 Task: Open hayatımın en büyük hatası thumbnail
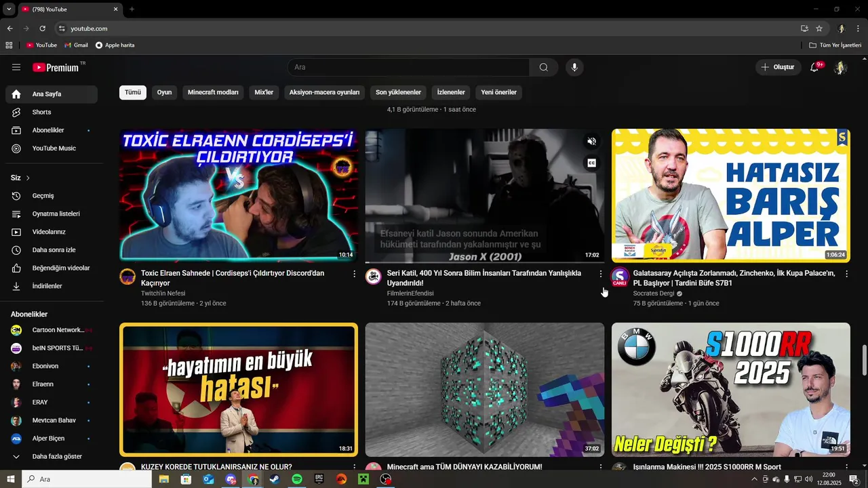coord(239,390)
